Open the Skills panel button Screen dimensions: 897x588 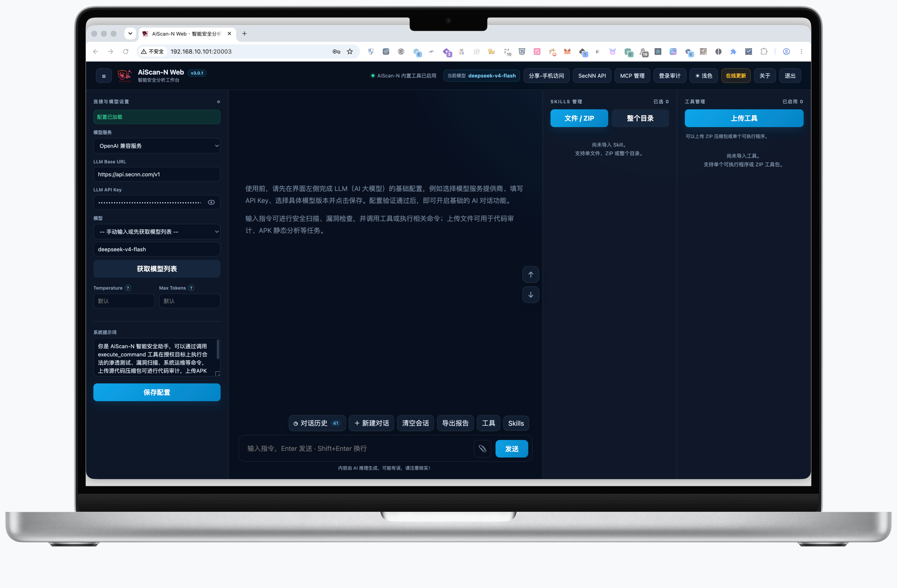[x=516, y=423]
